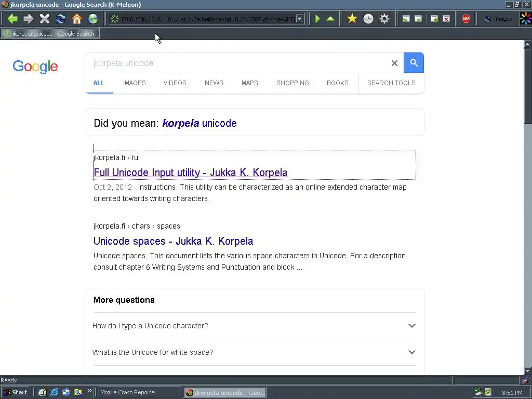Click the 'Ready' status bar text

8,380
